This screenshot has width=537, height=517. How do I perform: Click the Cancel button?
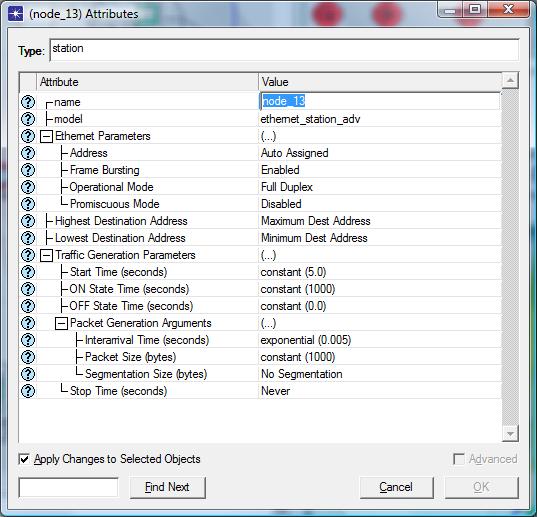tap(396, 487)
